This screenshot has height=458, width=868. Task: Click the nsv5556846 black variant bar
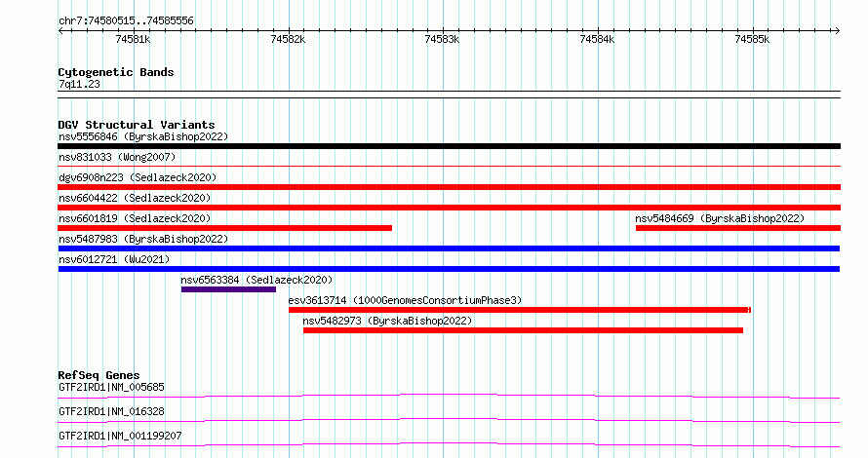(449, 146)
